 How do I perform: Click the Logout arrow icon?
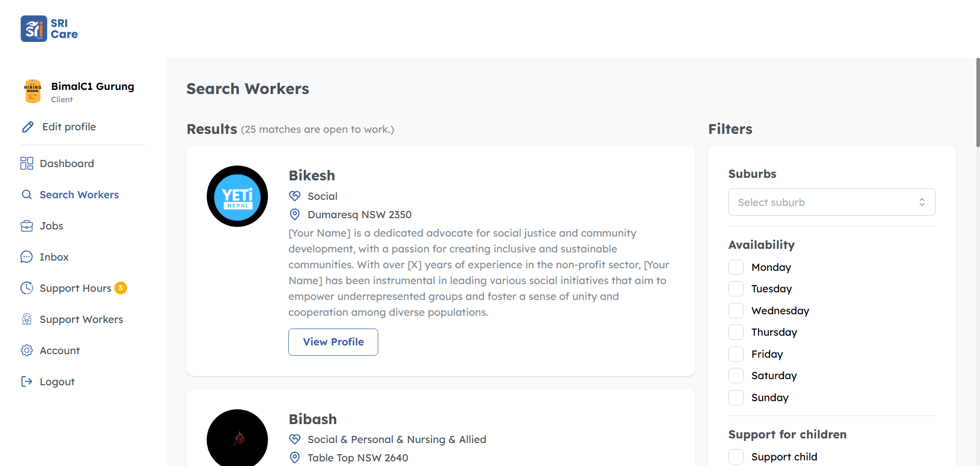[x=27, y=382]
